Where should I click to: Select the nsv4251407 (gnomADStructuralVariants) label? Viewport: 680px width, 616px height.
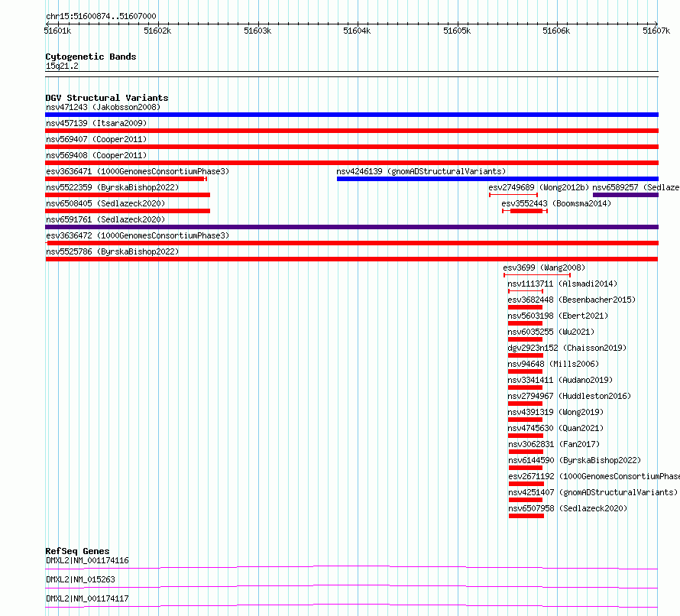593,492
